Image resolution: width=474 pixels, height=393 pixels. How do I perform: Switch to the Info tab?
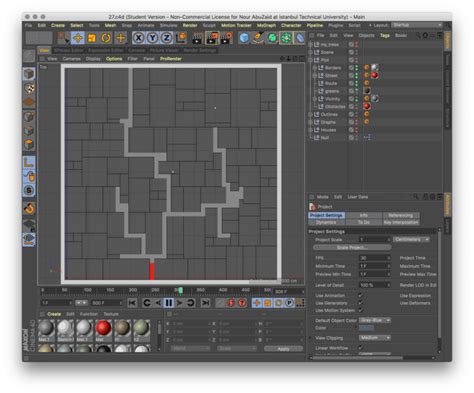pyautogui.click(x=364, y=215)
